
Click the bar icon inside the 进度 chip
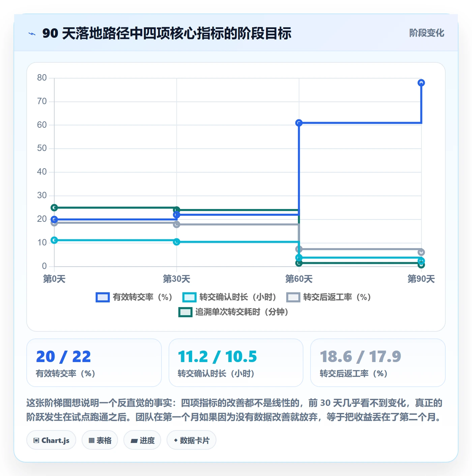click(134, 441)
